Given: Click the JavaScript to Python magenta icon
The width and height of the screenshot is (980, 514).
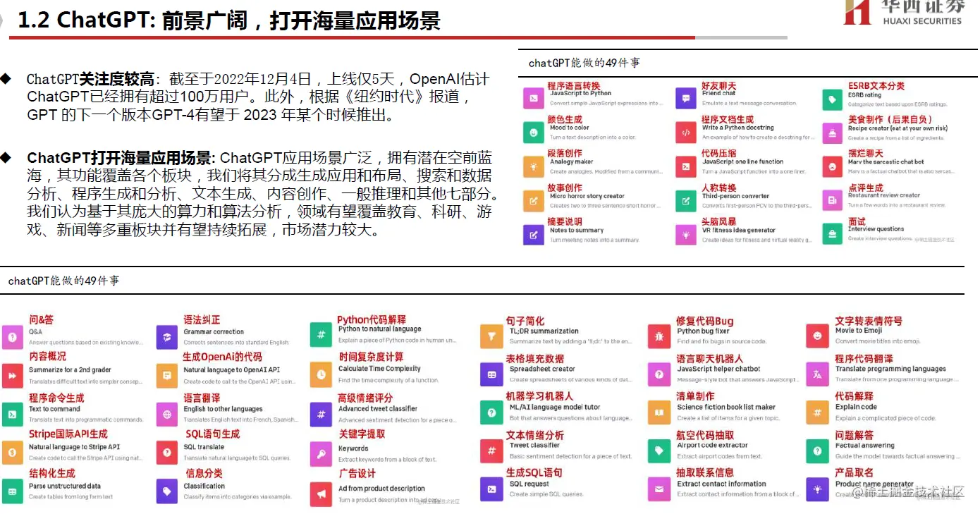Looking at the screenshot, I should coord(534,97).
